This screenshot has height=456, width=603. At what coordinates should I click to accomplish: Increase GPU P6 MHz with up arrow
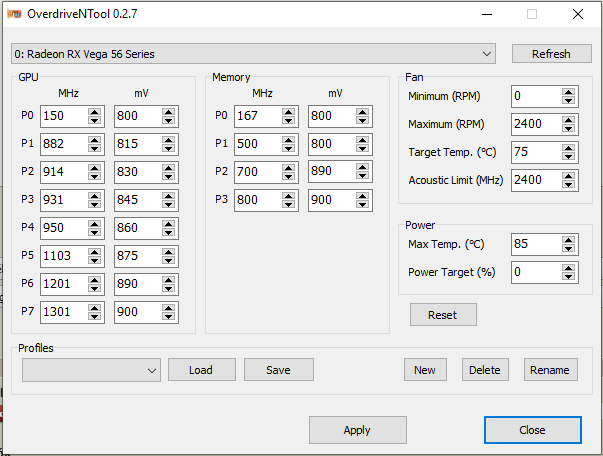pos(94,280)
